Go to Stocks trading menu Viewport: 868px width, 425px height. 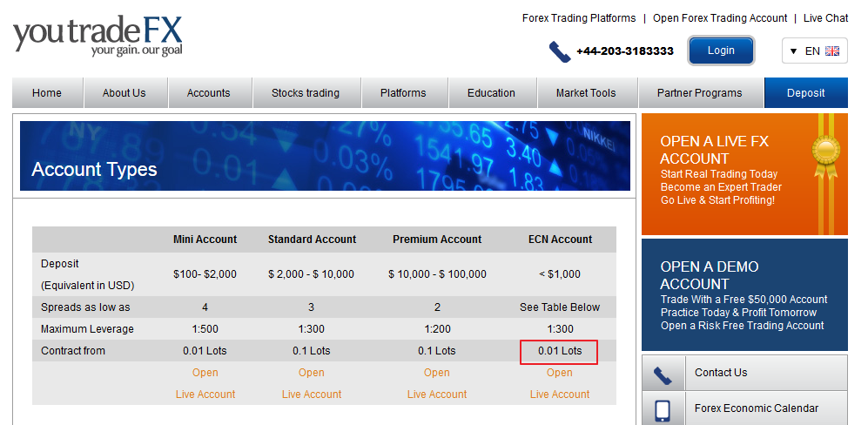tap(306, 92)
